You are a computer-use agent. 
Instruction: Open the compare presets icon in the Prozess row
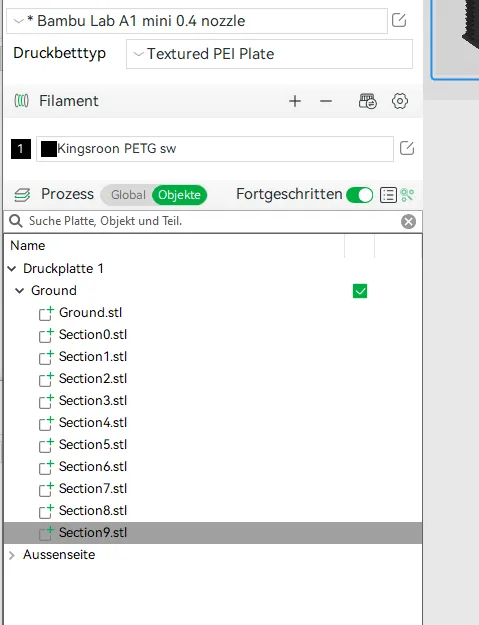[x=407, y=195]
